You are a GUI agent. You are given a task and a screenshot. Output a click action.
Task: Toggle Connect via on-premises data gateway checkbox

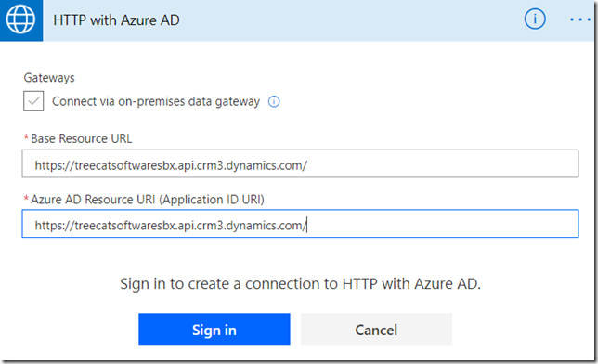(33, 101)
